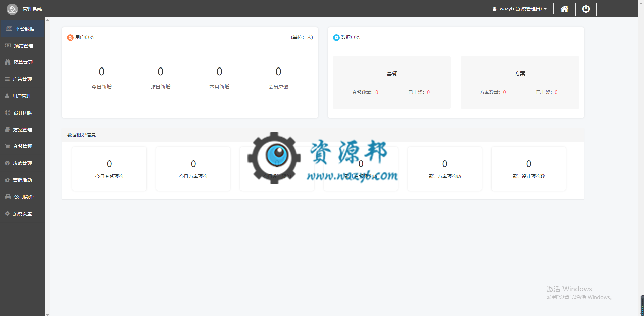
Task: Go to home via the house icon
Action: coord(565,9)
